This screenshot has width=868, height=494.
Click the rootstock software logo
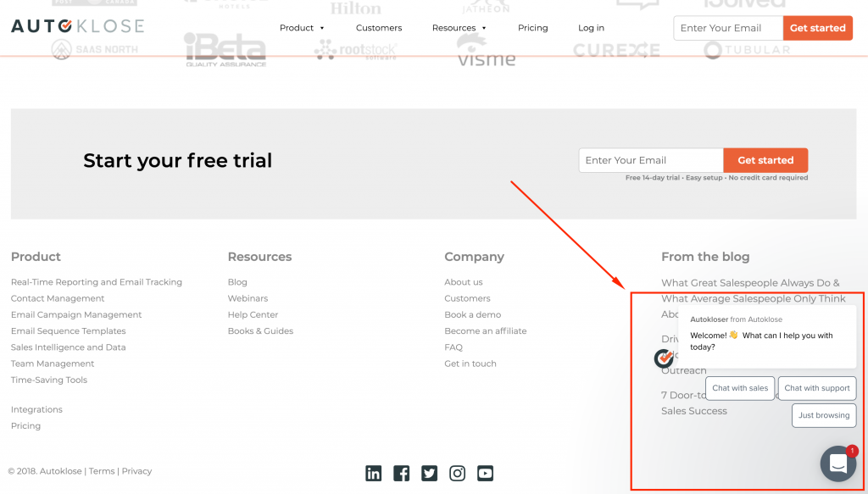(355, 50)
